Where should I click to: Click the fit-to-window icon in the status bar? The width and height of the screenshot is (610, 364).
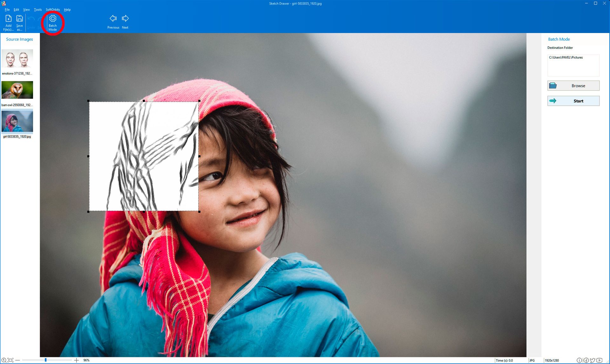click(x=10, y=360)
